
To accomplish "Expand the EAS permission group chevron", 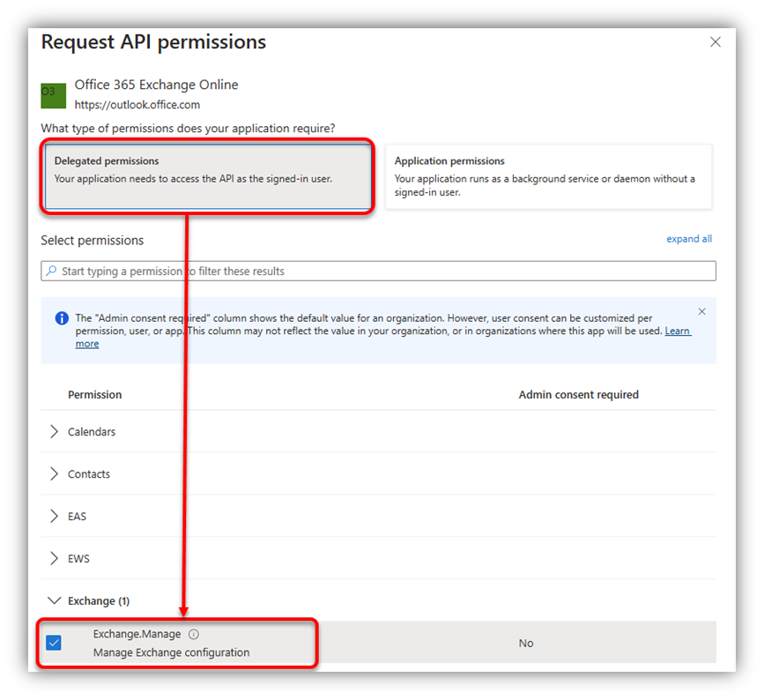I will (x=54, y=517).
